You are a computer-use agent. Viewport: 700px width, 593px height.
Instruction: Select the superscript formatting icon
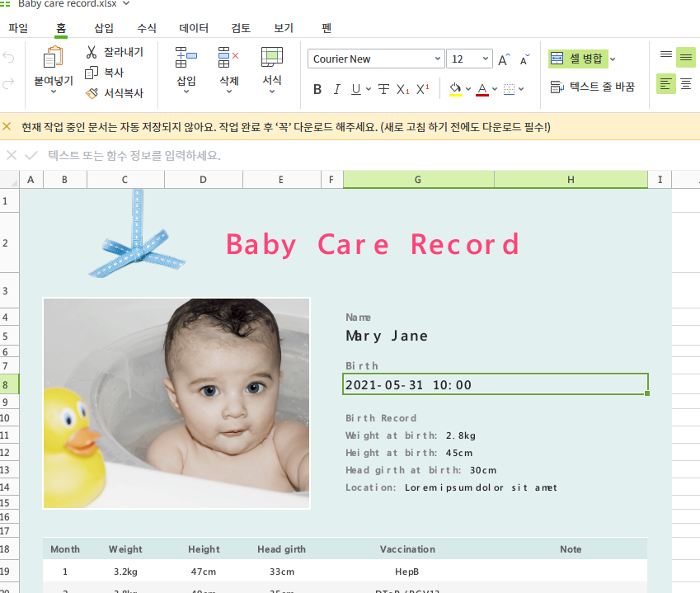(422, 88)
